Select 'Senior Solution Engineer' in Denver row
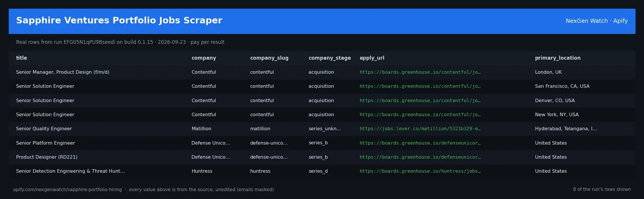644x199 pixels. point(45,101)
